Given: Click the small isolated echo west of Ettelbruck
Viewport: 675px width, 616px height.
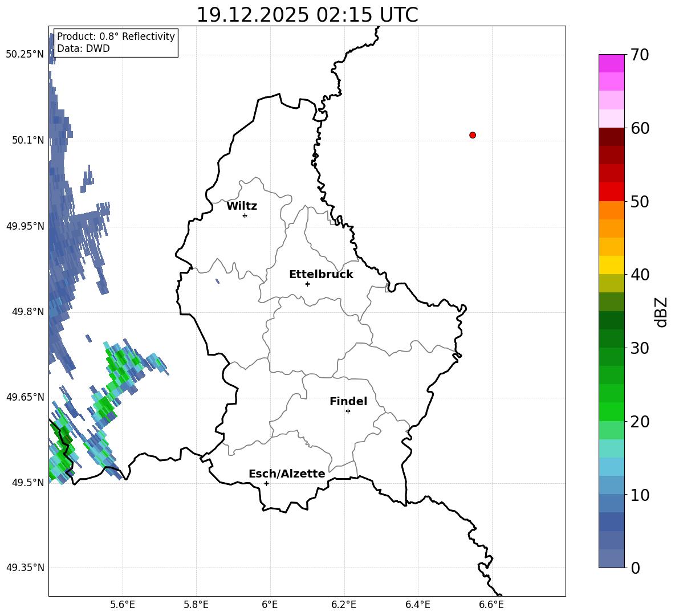Looking at the screenshot, I should [217, 282].
